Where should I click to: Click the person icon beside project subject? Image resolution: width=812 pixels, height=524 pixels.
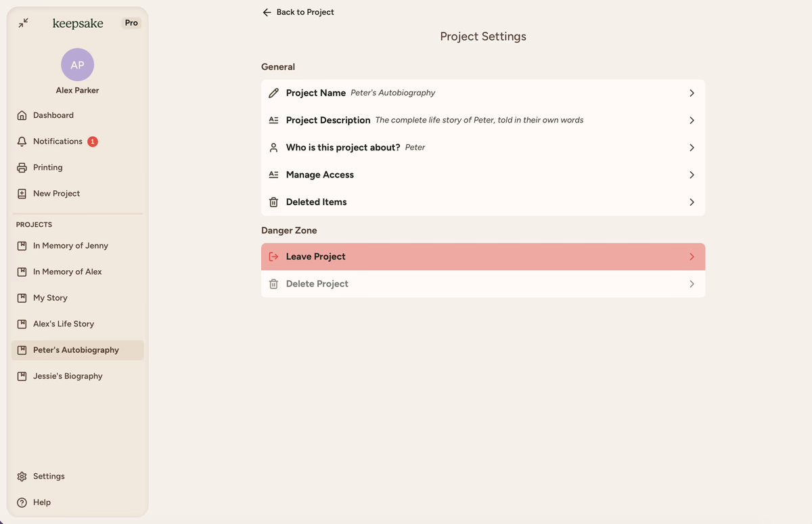pyautogui.click(x=273, y=148)
